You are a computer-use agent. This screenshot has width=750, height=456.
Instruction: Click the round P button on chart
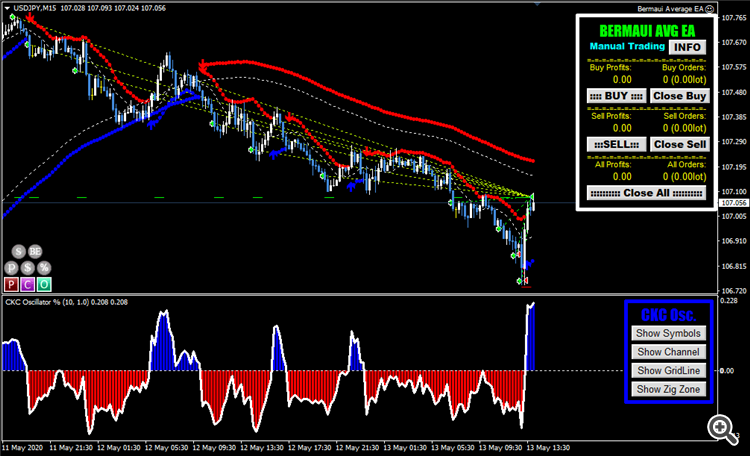click(11, 267)
